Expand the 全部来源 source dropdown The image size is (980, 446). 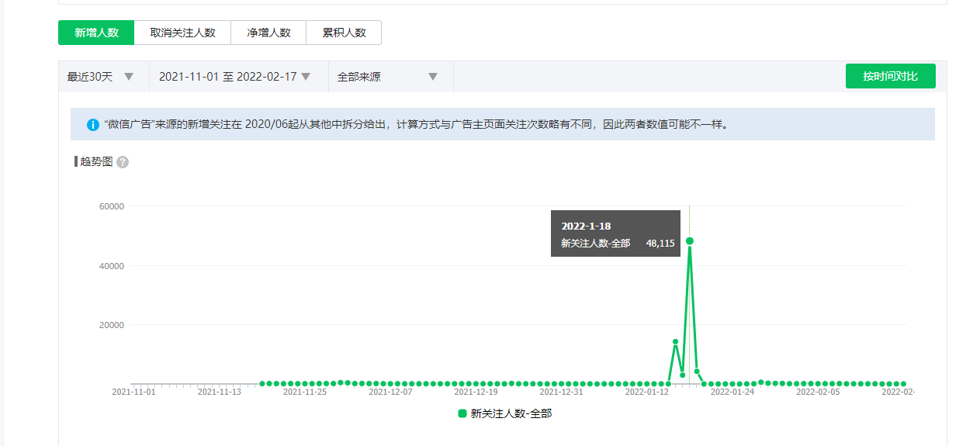point(387,77)
